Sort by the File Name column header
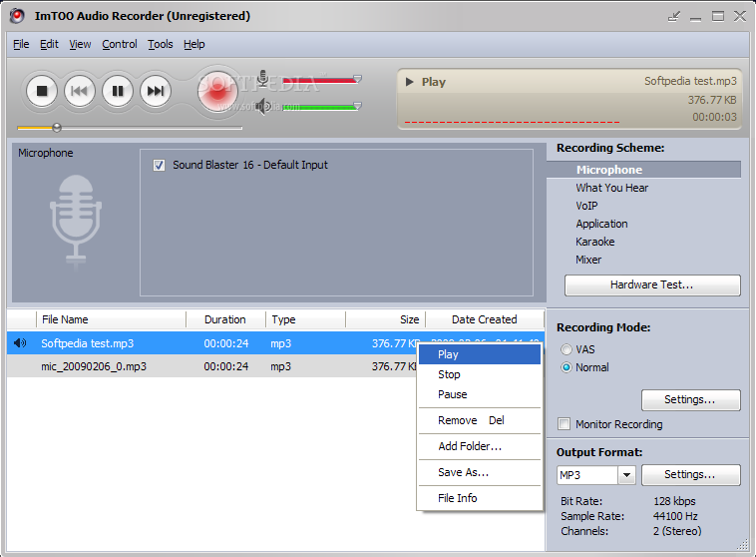Image resolution: width=756 pixels, height=557 pixels. [111, 319]
